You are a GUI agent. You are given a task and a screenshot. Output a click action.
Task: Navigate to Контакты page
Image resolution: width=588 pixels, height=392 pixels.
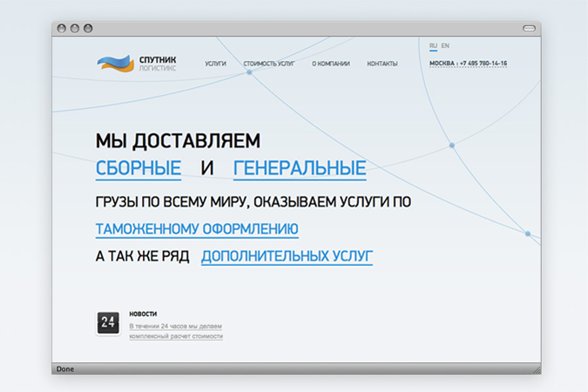point(382,64)
